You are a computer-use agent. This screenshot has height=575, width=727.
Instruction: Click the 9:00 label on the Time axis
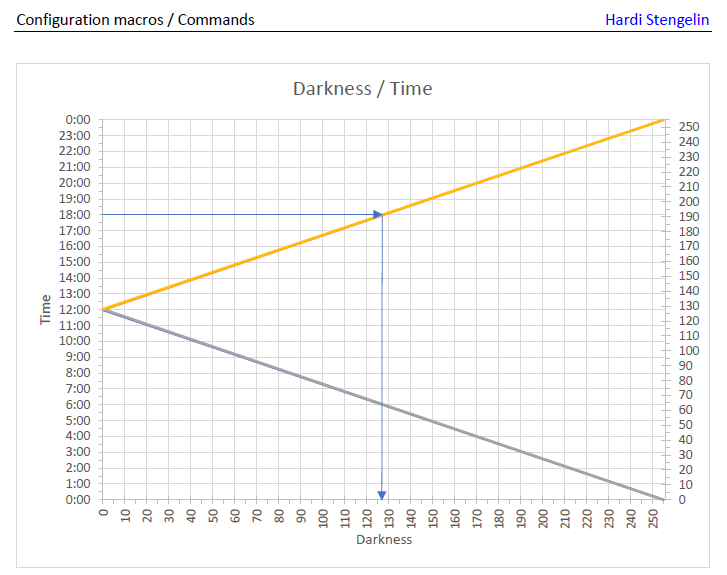(x=78, y=357)
